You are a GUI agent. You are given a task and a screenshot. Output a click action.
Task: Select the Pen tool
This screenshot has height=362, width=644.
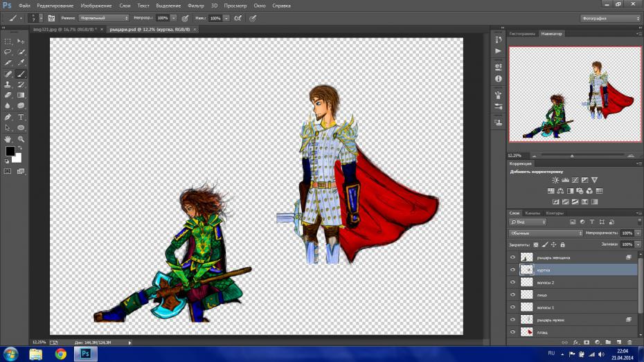[x=8, y=117]
